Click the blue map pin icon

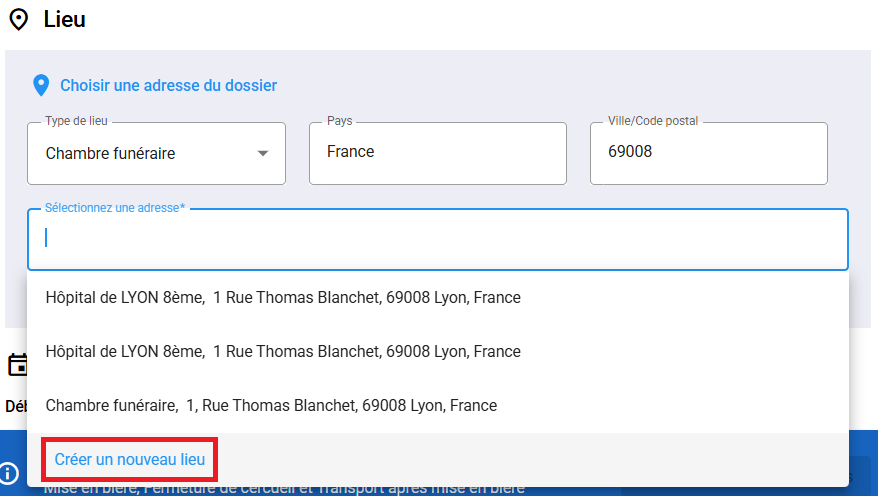click(x=41, y=86)
